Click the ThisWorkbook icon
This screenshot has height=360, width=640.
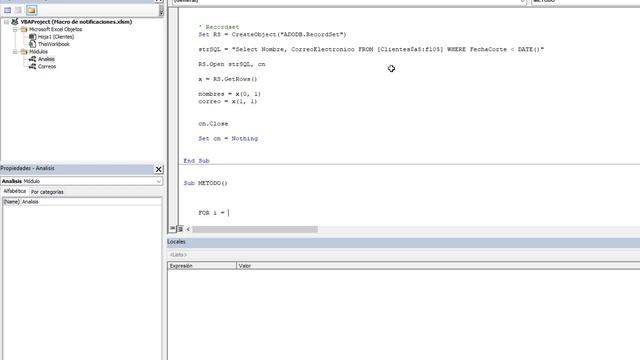click(x=33, y=44)
